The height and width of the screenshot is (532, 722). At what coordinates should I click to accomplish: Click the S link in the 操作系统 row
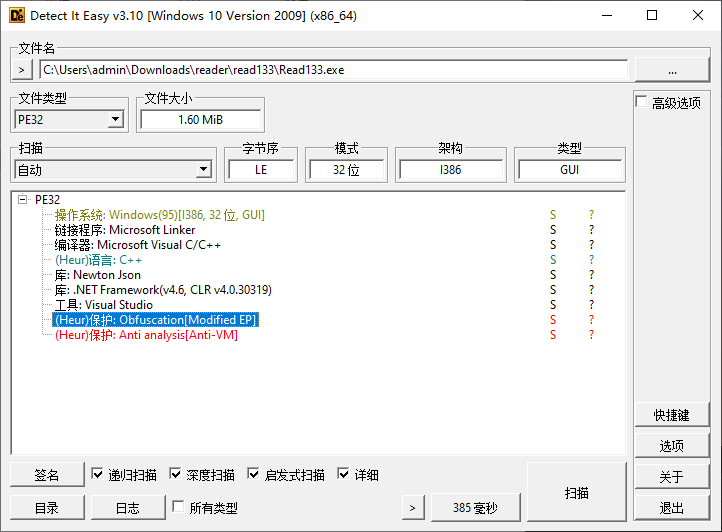(553, 215)
